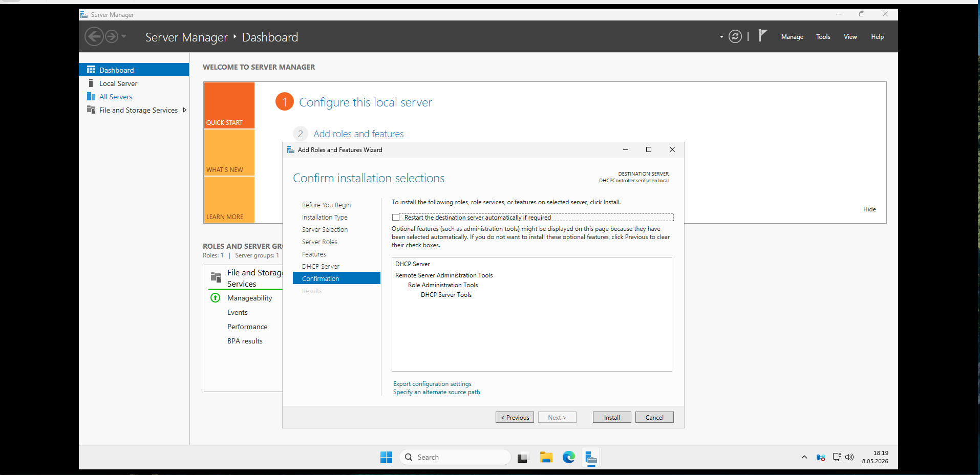
Task: Click the green Manageability status icon
Action: coord(216,298)
